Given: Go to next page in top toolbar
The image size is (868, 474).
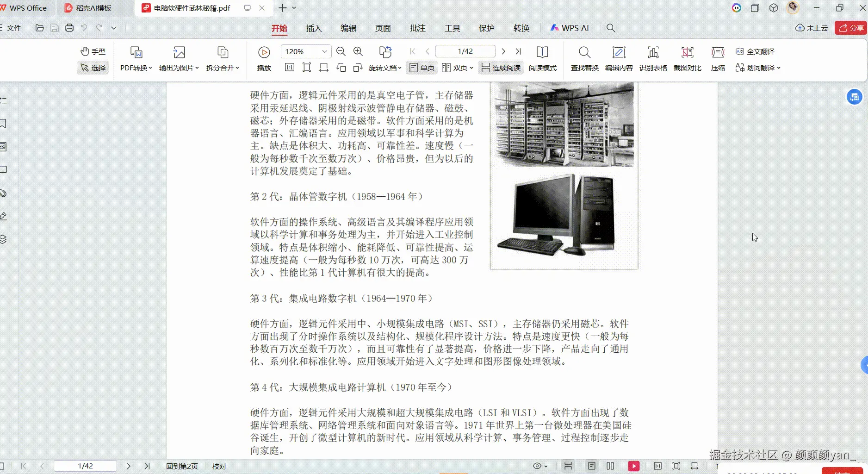Looking at the screenshot, I should (503, 51).
